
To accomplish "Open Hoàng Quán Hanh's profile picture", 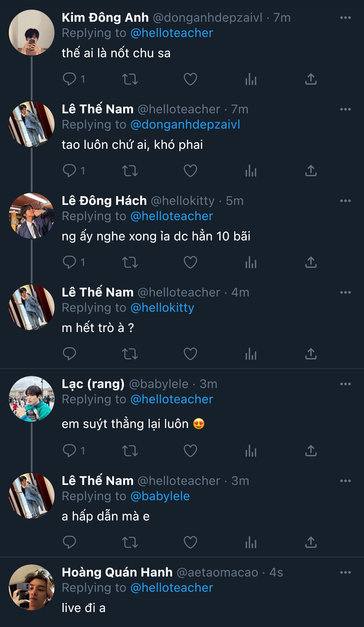I will click(32, 587).
